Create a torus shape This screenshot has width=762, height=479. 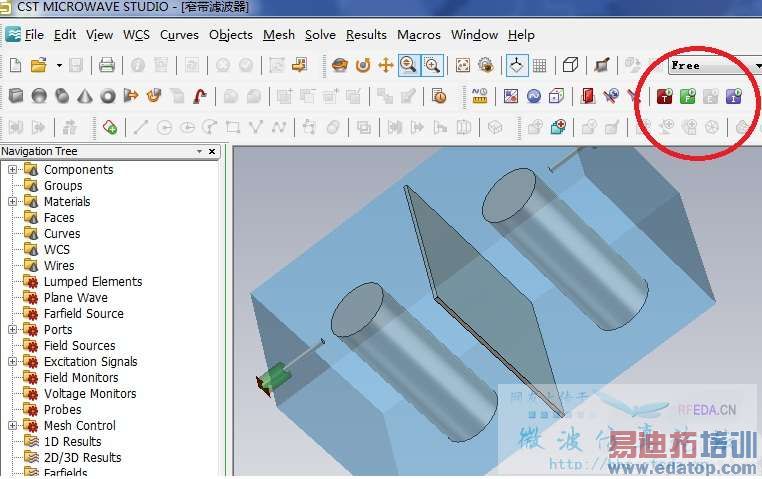108,96
